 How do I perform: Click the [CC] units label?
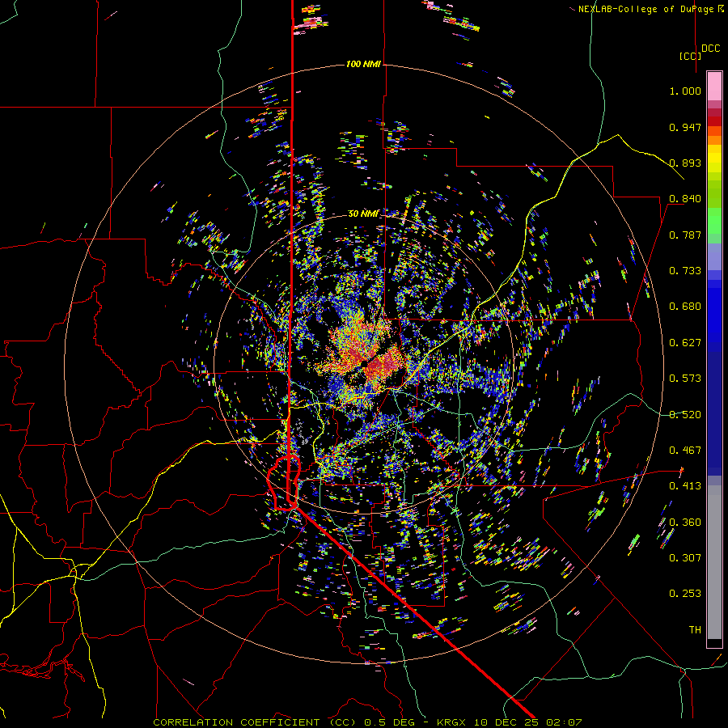[x=690, y=56]
